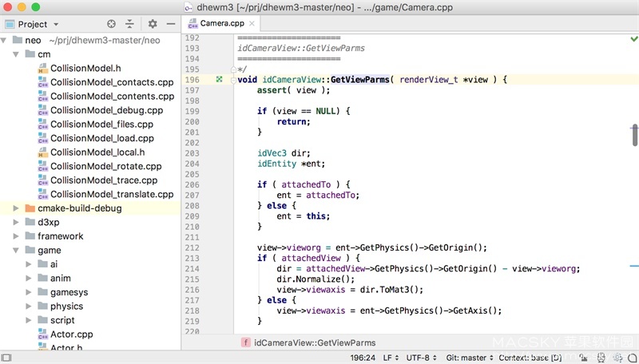Collapse the game folder

16,250
